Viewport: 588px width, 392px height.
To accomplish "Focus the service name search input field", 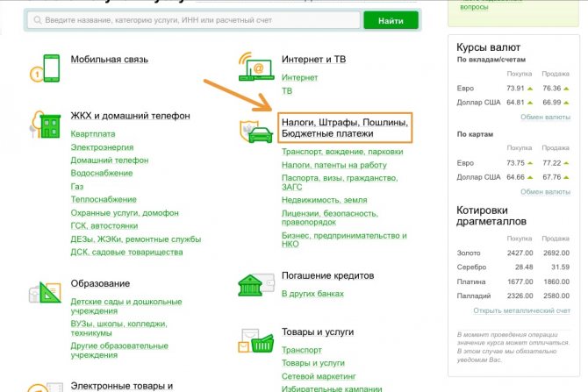I will pyautogui.click(x=193, y=20).
